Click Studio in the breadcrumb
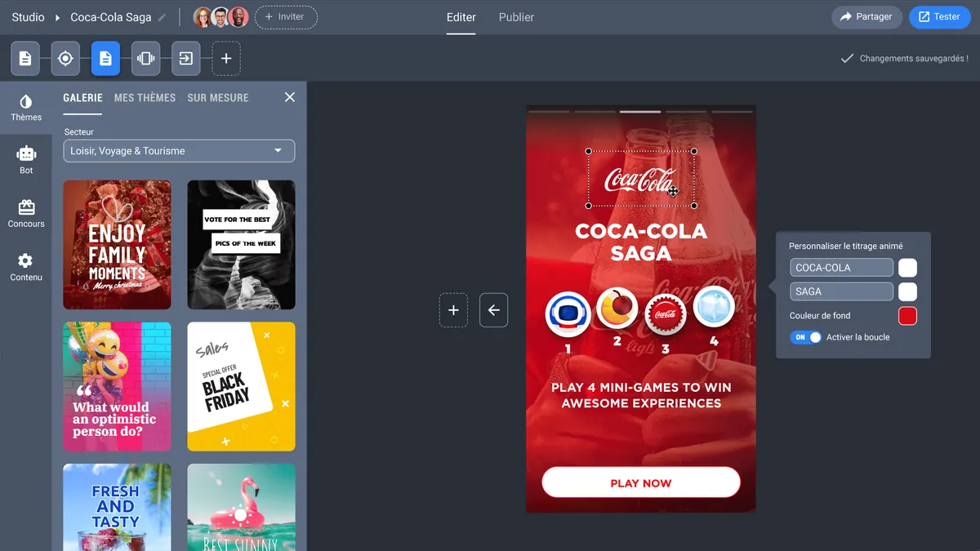This screenshot has width=980, height=551. (x=28, y=17)
